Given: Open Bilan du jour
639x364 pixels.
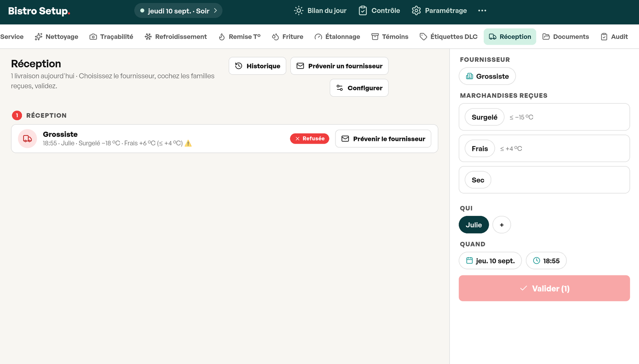Looking at the screenshot, I should [x=320, y=11].
